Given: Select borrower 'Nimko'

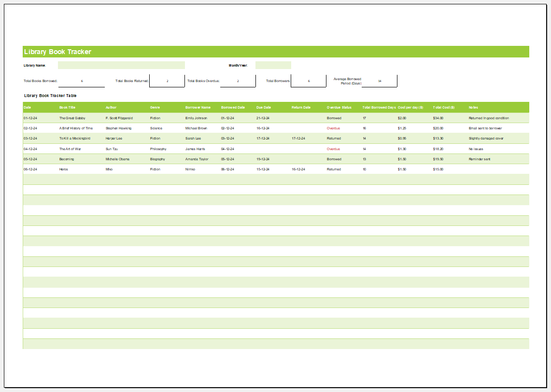Looking at the screenshot, I should (190, 169).
